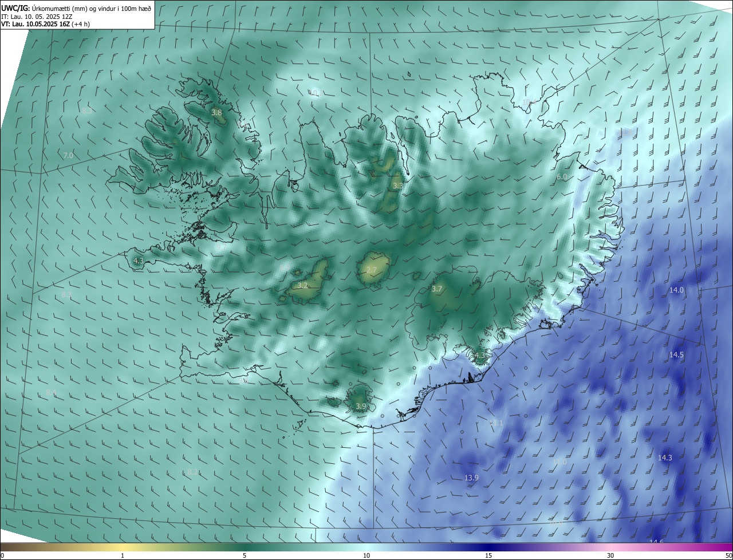
Task: Click the 50 tick on the colour scale
Action: [728, 555]
